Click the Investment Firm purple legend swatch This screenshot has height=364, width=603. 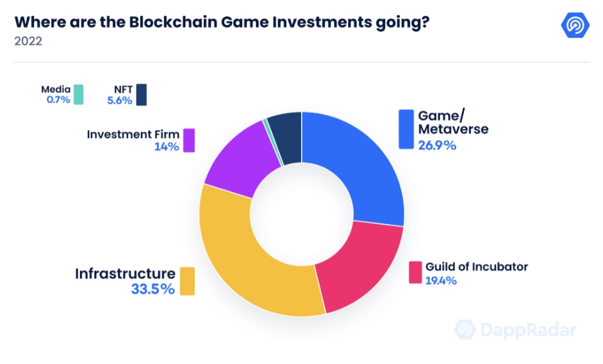pos(189,140)
